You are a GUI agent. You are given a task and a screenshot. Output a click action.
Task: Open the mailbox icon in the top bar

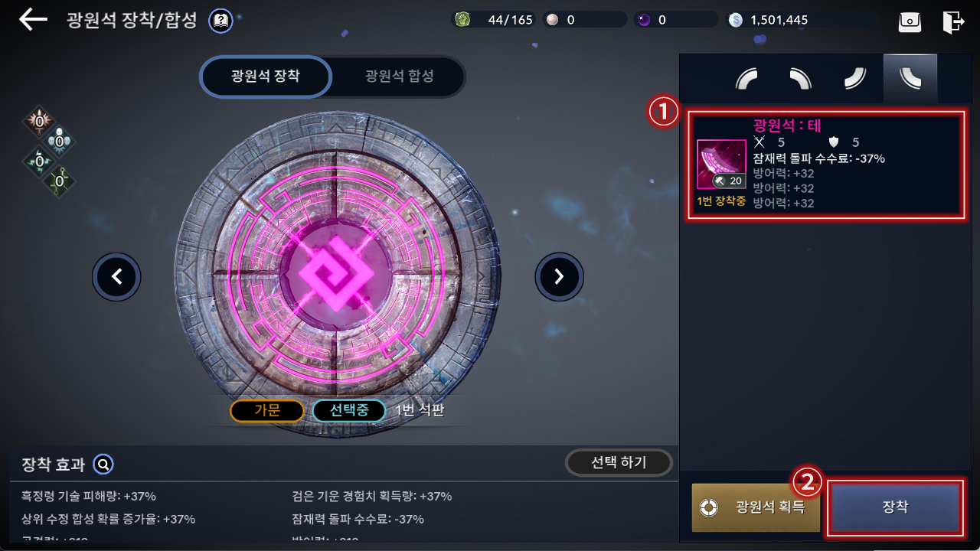pos(910,21)
